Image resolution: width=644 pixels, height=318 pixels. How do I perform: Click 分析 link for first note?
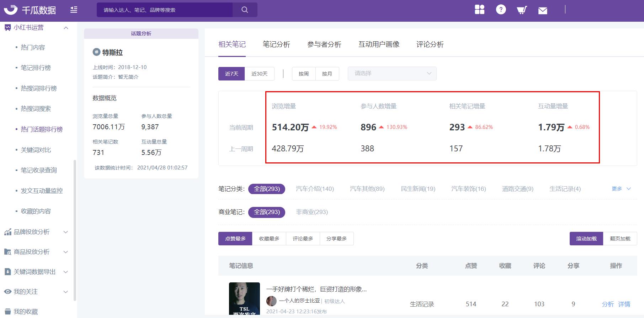(608, 304)
